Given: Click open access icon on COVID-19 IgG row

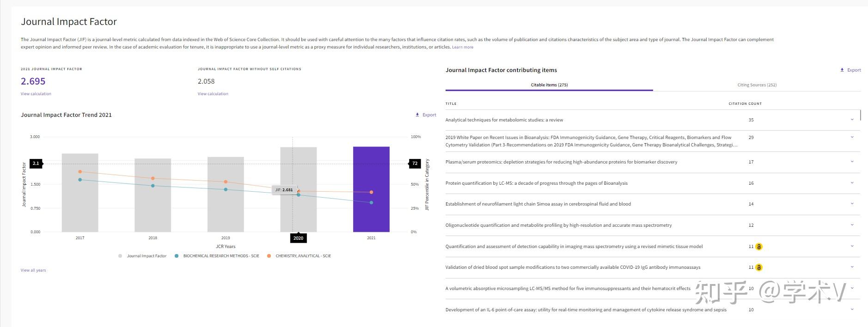Looking at the screenshot, I should (x=758, y=267).
